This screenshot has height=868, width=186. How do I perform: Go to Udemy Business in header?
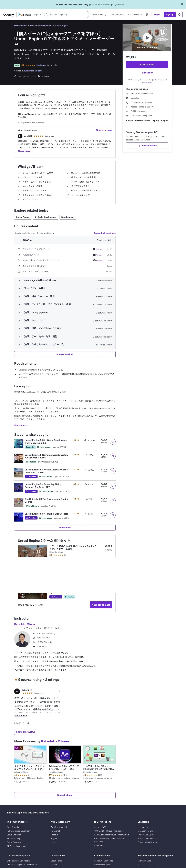(x=117, y=14)
